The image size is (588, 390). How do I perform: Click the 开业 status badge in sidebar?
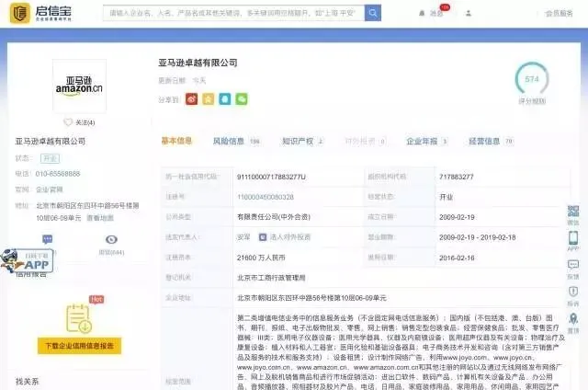(x=50, y=158)
